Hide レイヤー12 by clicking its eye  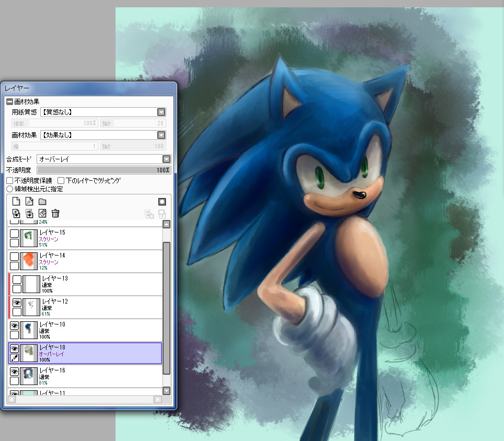tap(17, 303)
